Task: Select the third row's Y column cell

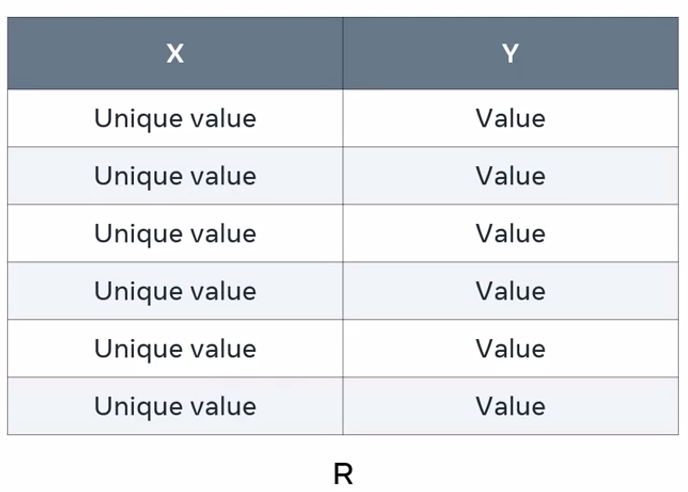Action: (x=510, y=234)
